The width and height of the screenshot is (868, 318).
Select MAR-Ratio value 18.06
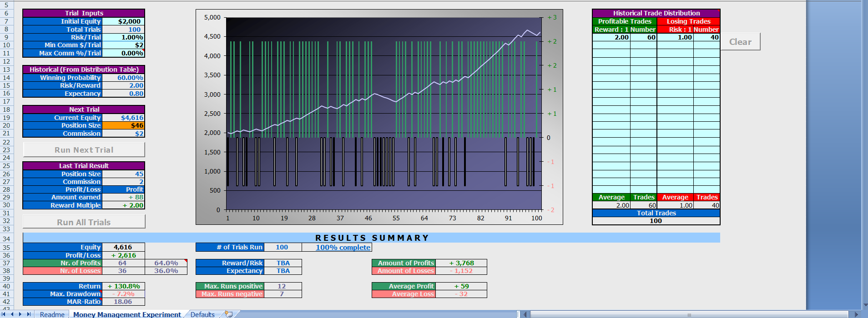pos(123,302)
